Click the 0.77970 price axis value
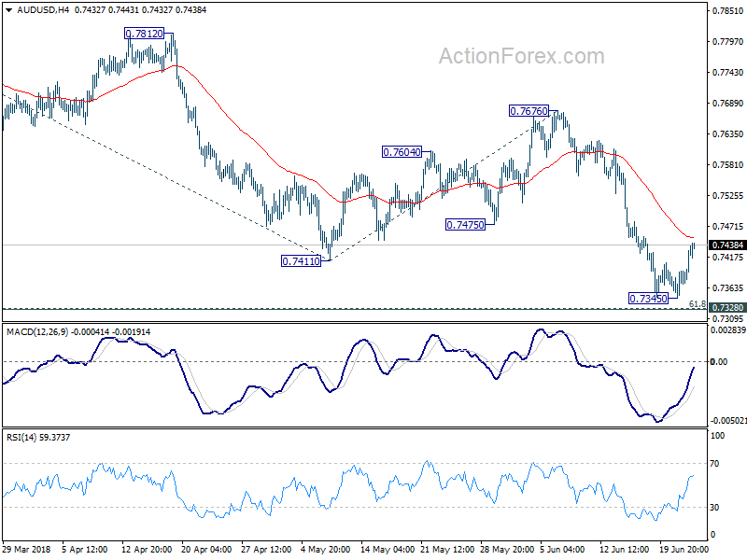 [x=727, y=42]
